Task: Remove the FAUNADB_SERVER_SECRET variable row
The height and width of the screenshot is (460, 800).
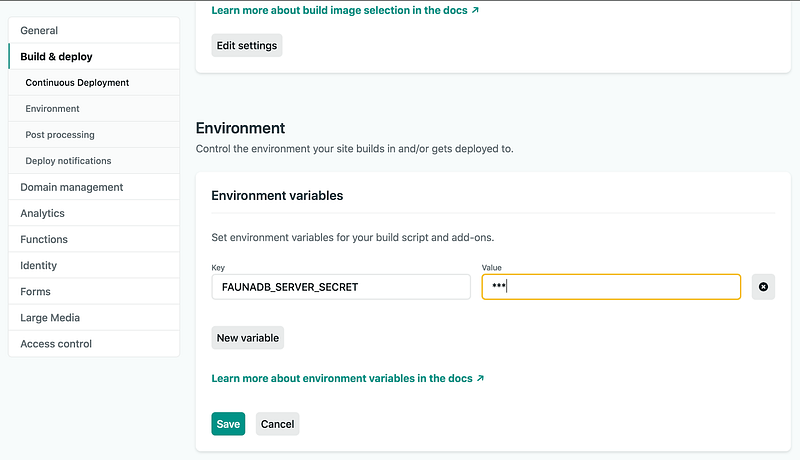Action: click(763, 287)
